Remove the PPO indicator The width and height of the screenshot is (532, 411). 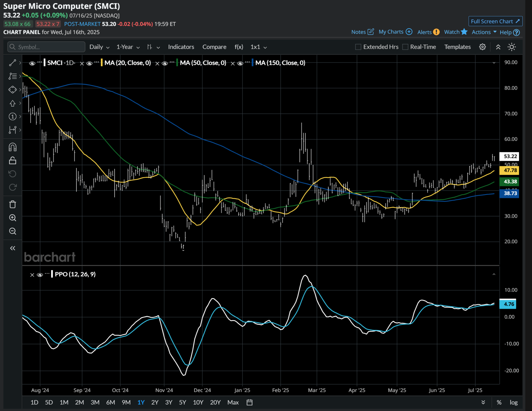[32, 275]
